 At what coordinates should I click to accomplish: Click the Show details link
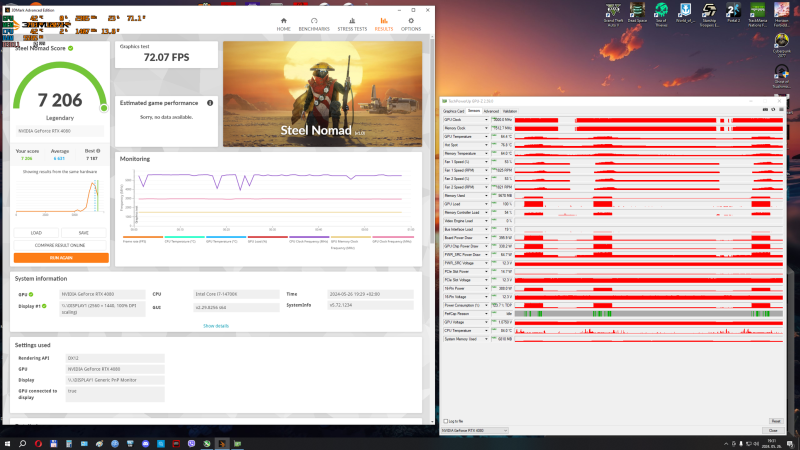pyautogui.click(x=216, y=326)
